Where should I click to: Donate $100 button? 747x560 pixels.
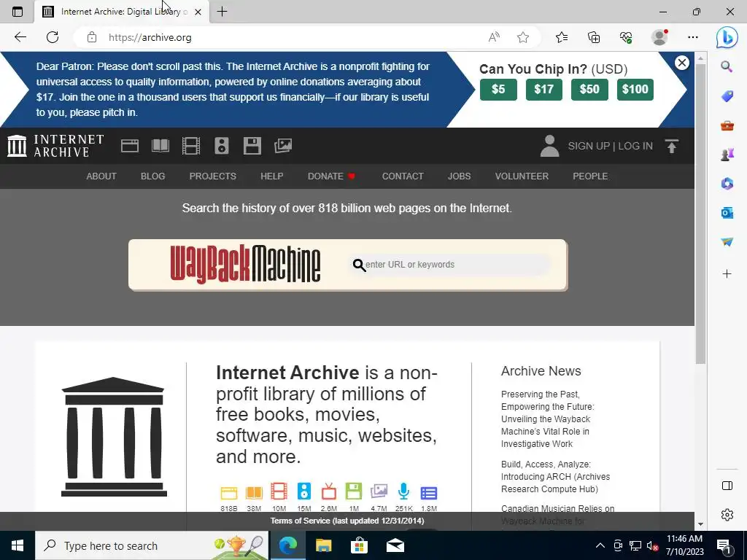coord(635,90)
